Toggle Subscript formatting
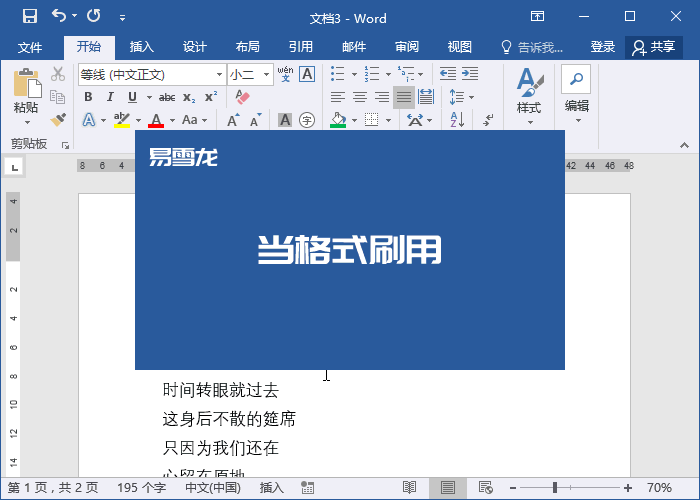 189,97
